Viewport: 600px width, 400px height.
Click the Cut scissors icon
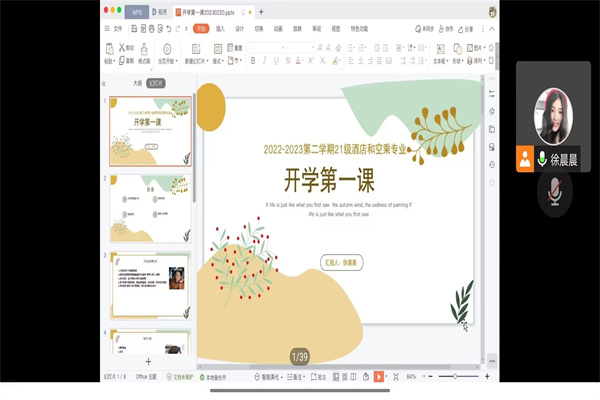[x=122, y=47]
